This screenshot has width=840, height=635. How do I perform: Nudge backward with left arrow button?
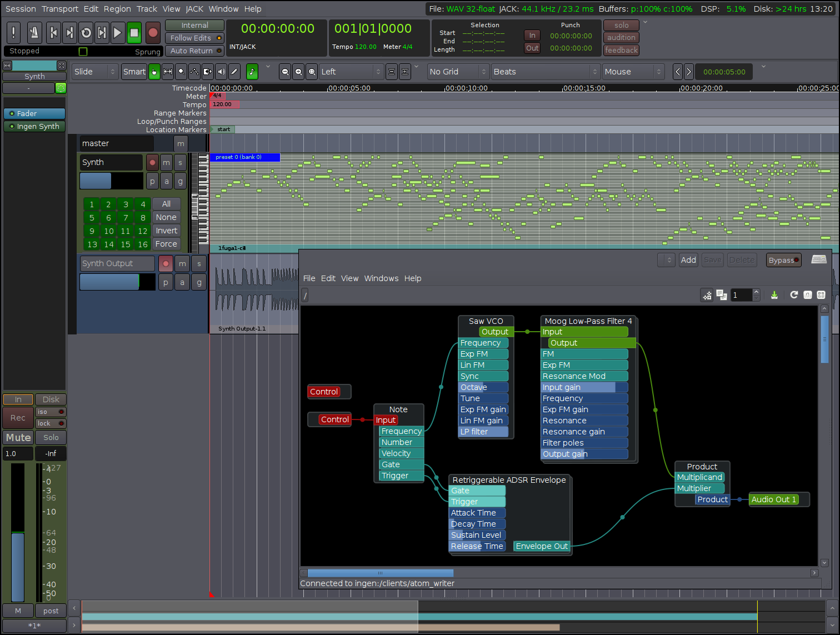point(677,72)
